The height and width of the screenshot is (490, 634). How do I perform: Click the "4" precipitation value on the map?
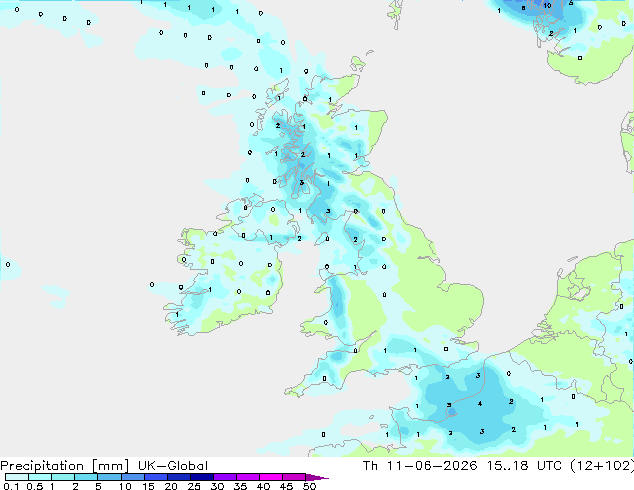pos(480,403)
